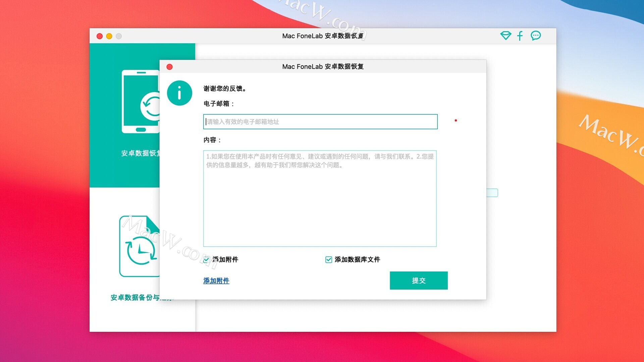644x362 pixels.
Task: Open the purchase diamond icon
Action: (x=505, y=36)
